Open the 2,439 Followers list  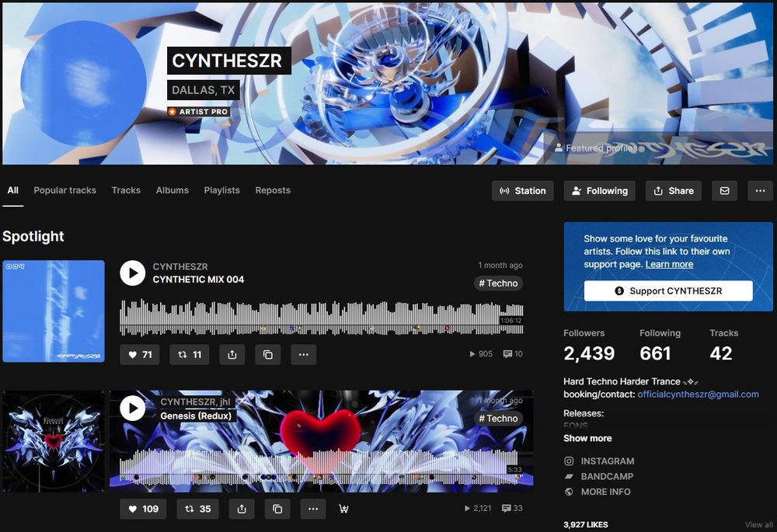[589, 346]
